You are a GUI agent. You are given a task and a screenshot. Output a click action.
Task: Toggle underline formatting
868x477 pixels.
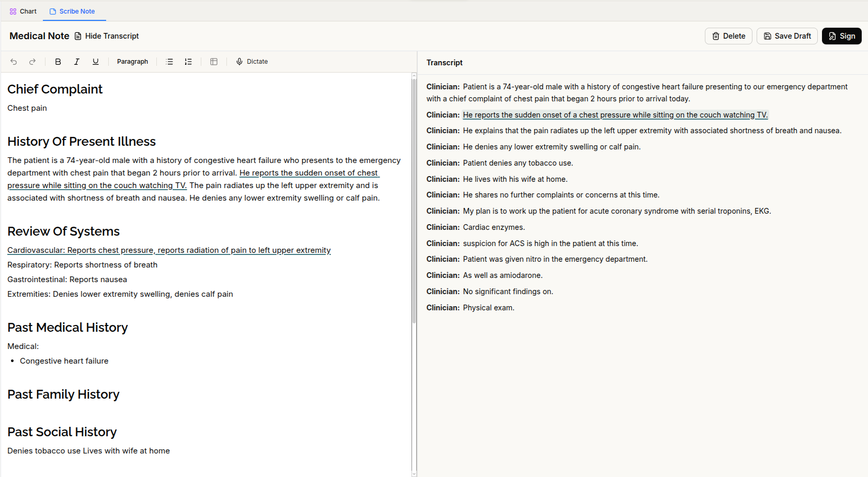tap(96, 62)
